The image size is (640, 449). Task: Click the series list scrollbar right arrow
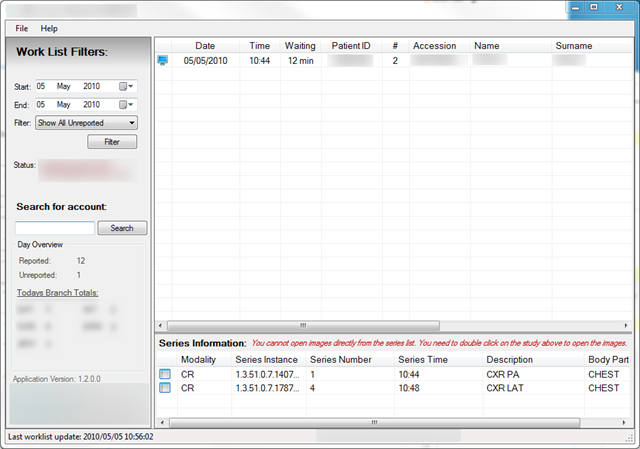pos(624,422)
